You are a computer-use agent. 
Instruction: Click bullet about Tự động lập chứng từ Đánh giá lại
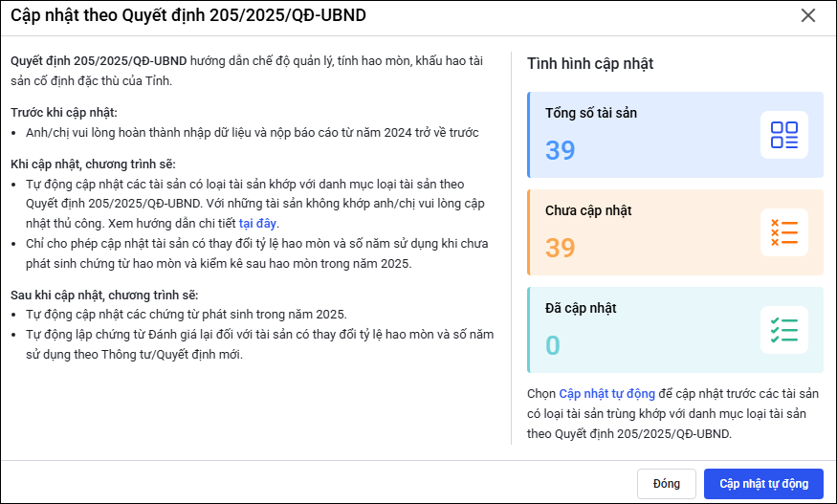point(260,344)
